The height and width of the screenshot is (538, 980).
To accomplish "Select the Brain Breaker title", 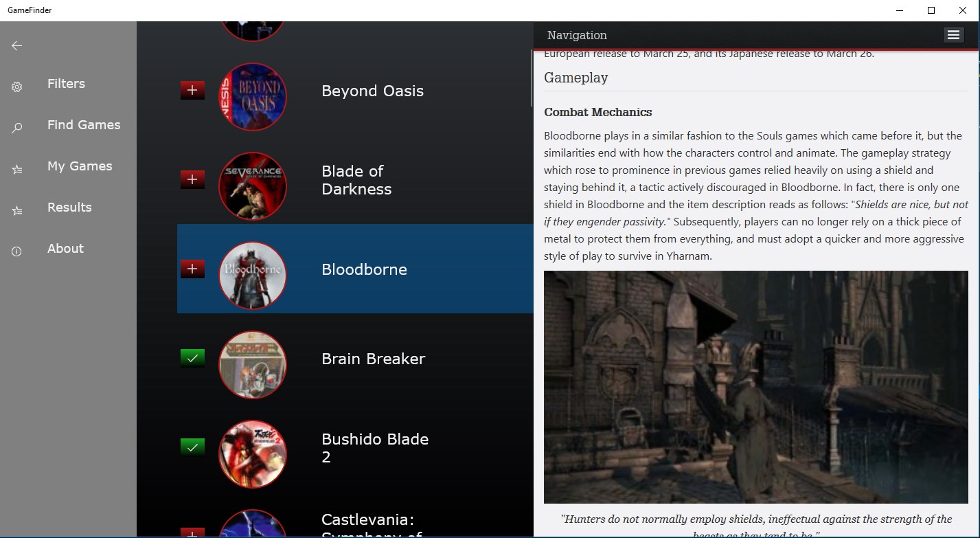I will (x=373, y=359).
